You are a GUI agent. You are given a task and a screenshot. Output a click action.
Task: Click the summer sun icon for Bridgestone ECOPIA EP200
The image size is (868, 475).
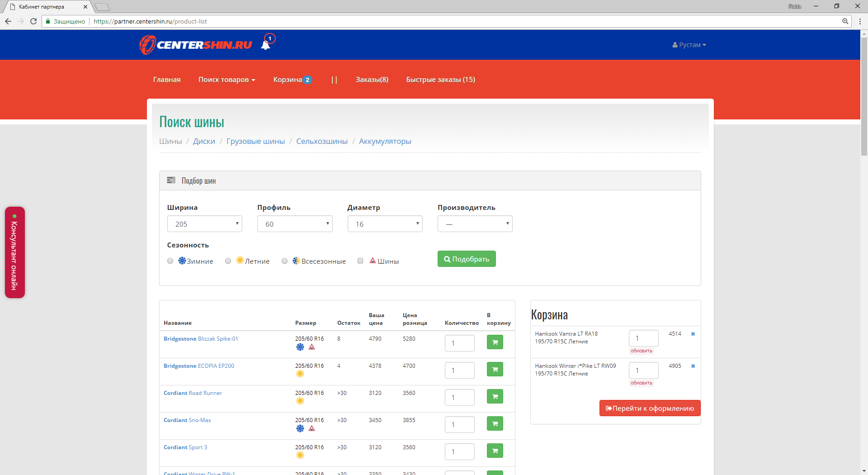click(x=300, y=374)
